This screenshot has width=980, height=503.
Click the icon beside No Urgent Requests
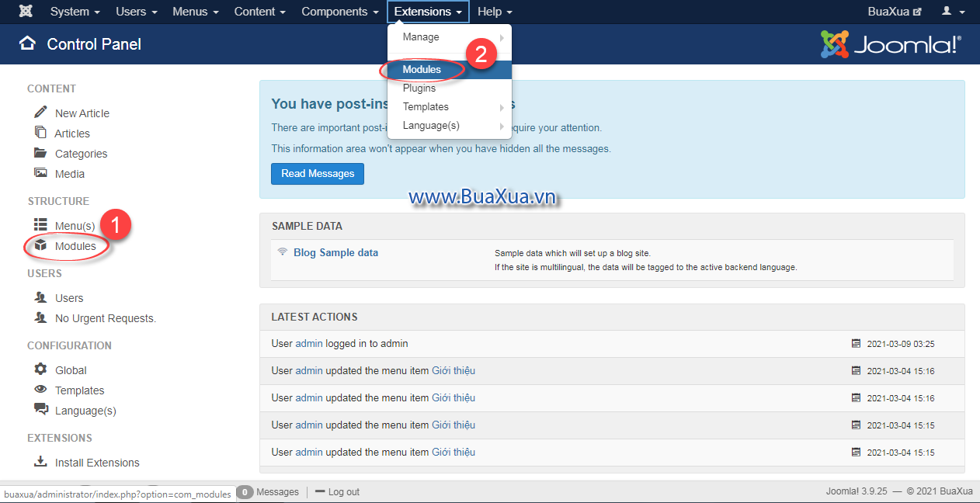pos(40,317)
